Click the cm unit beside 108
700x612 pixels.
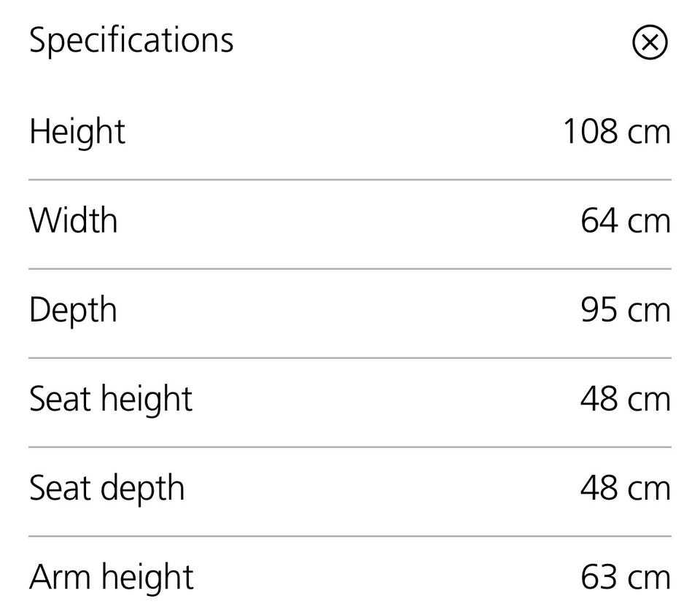(648, 133)
